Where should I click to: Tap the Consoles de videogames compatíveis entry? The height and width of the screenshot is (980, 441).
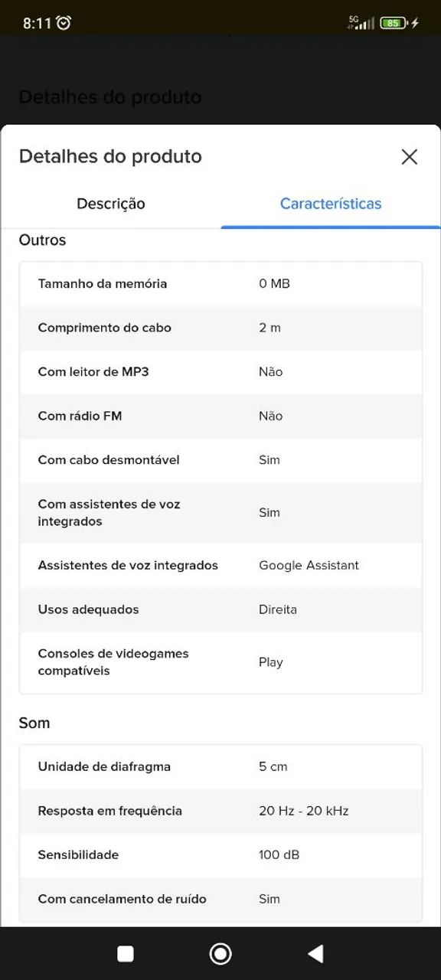pyautogui.click(x=220, y=661)
